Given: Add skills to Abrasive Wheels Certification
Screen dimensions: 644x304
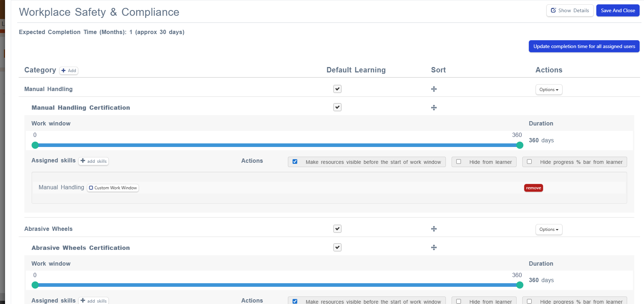Looking at the screenshot, I should 94,301.
